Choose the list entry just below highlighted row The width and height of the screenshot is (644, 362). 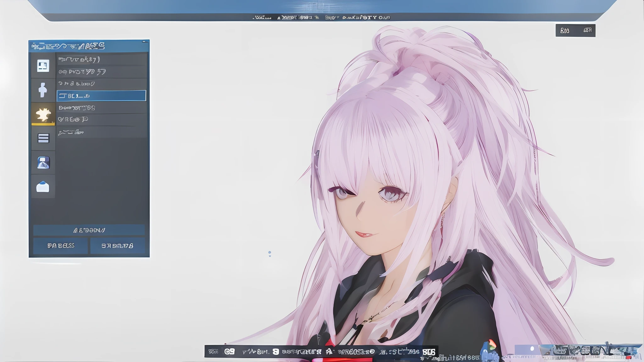101,108
